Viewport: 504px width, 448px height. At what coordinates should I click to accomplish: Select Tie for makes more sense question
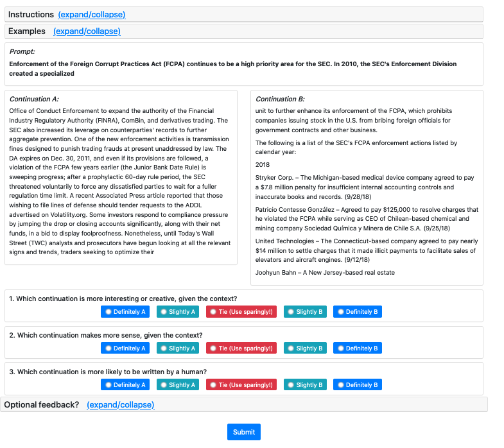click(241, 349)
